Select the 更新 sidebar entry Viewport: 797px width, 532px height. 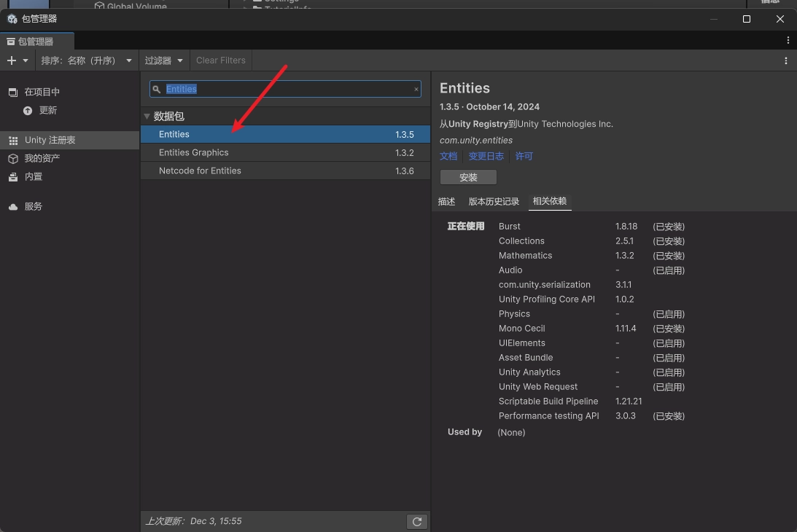coord(69,110)
